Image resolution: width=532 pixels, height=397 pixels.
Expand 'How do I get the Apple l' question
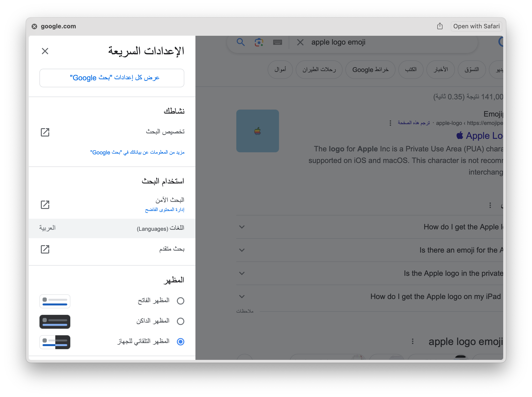(241, 227)
